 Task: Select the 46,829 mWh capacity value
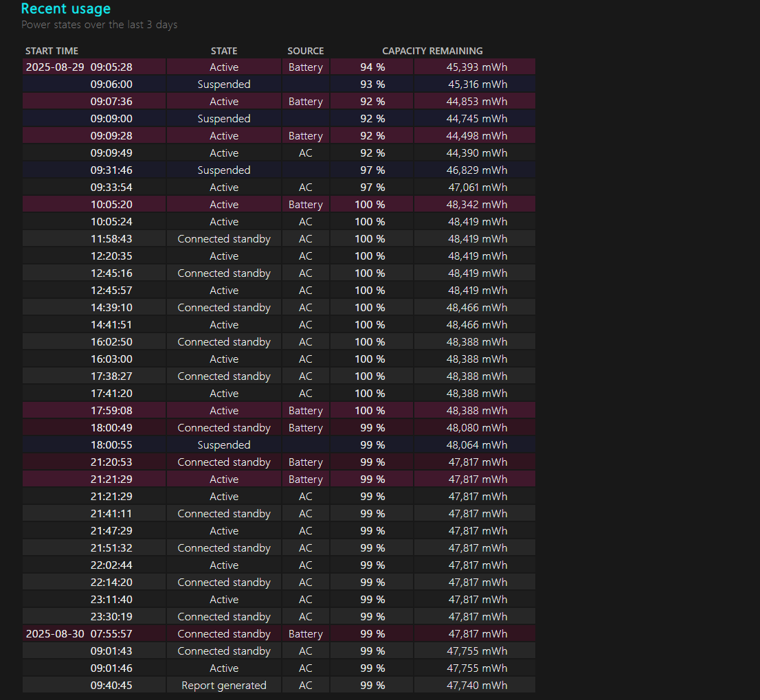pyautogui.click(x=477, y=170)
